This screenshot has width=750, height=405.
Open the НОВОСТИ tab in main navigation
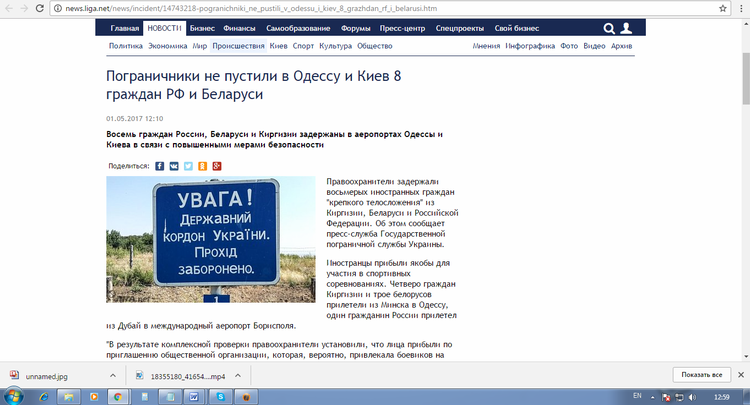pyautogui.click(x=164, y=28)
